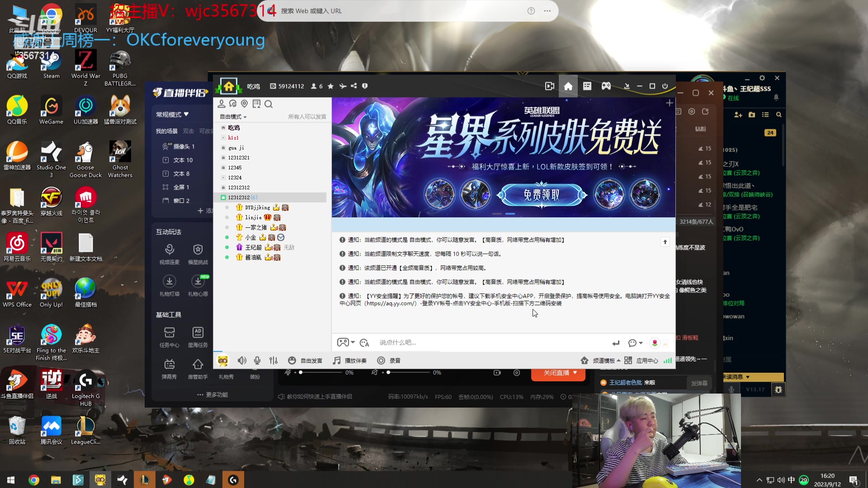Select the gua ji channel
This screenshot has height=488, width=868.
click(236, 148)
